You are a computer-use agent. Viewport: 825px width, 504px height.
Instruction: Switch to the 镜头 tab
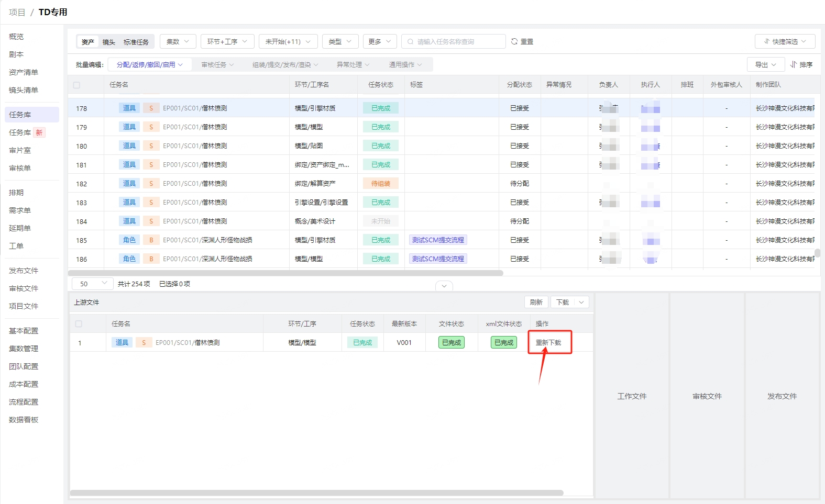click(109, 42)
